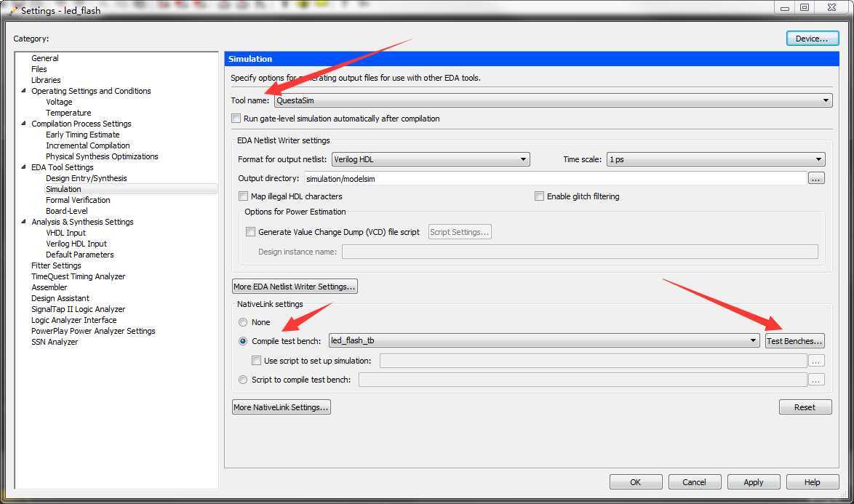Click the Output directory text field

click(x=555, y=178)
